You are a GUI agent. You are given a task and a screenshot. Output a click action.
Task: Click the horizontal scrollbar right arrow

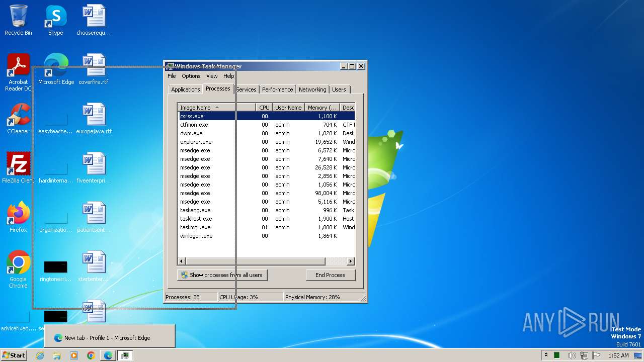click(351, 261)
